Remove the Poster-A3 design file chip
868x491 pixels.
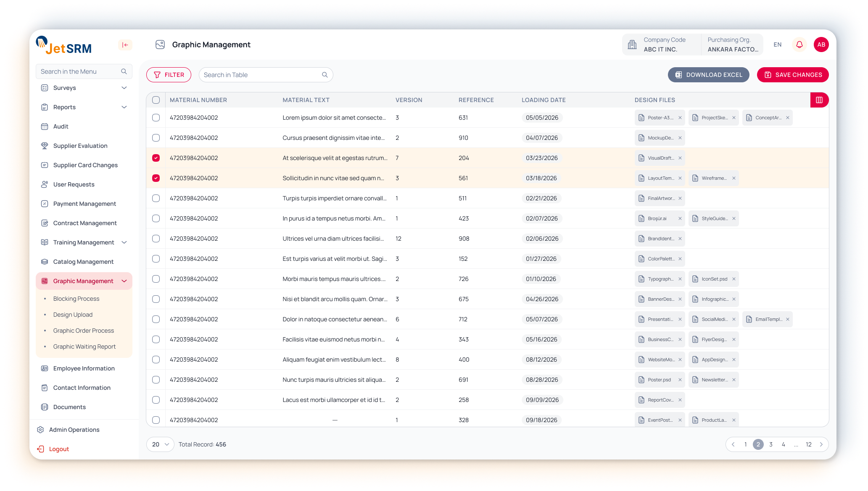[680, 118]
